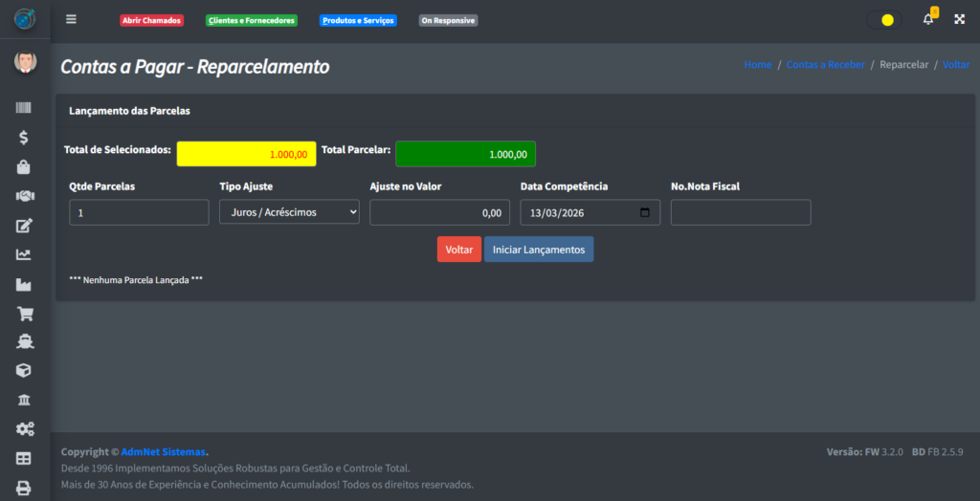980x501 pixels.
Task: Open the handshake icon in the sidebar
Action: (24, 196)
